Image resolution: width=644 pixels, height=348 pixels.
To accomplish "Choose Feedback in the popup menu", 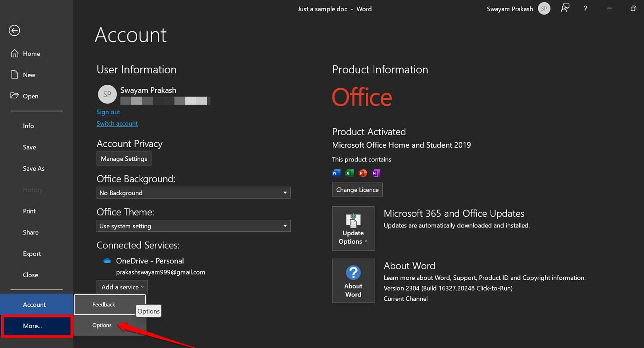I will coord(110,304).
